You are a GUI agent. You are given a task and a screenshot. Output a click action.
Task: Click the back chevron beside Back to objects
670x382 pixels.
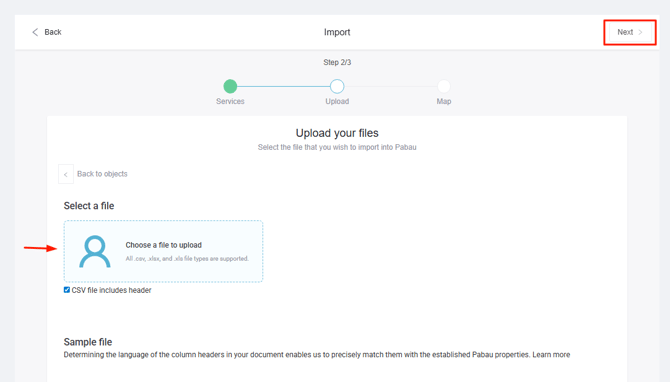[x=66, y=174]
